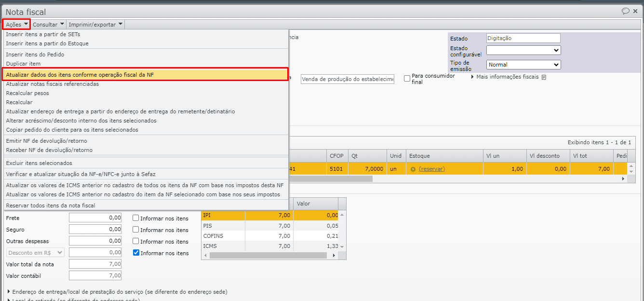Select Atualizar endereço de entrega menu entry
The width and height of the screenshot is (644, 301).
(146, 111)
